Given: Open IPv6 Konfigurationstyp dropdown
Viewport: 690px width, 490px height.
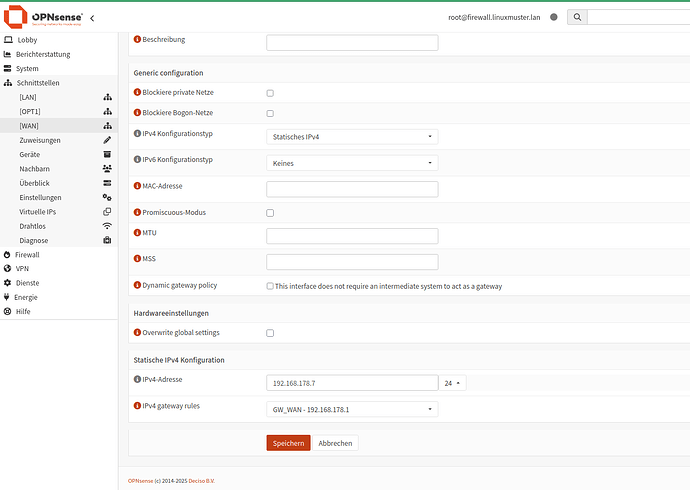Looking at the screenshot, I should tap(352, 163).
